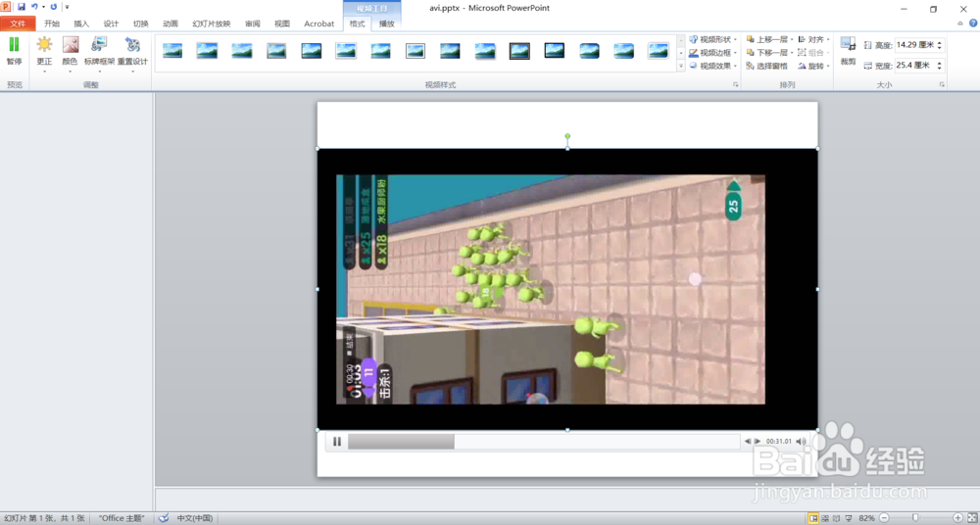Mute the video with volume icon
Image resolution: width=980 pixels, height=525 pixels.
tap(801, 441)
